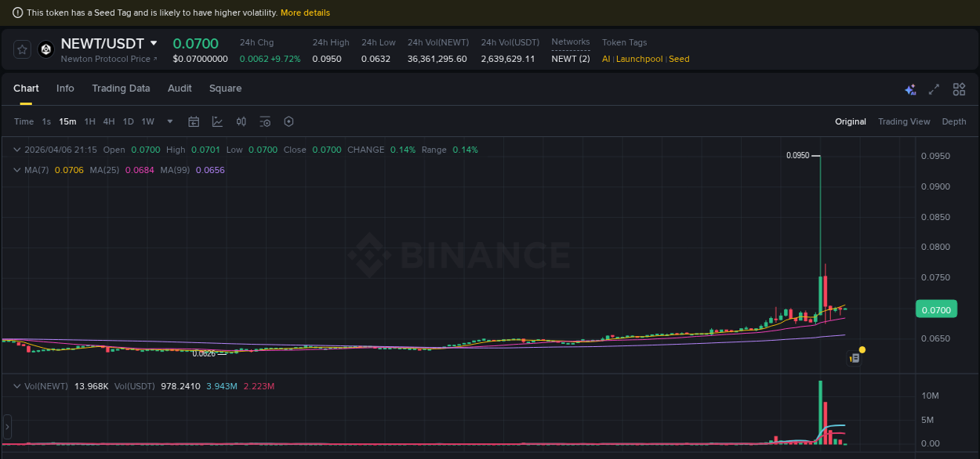Switch to Original chart view
The height and width of the screenshot is (459, 980).
tap(851, 121)
